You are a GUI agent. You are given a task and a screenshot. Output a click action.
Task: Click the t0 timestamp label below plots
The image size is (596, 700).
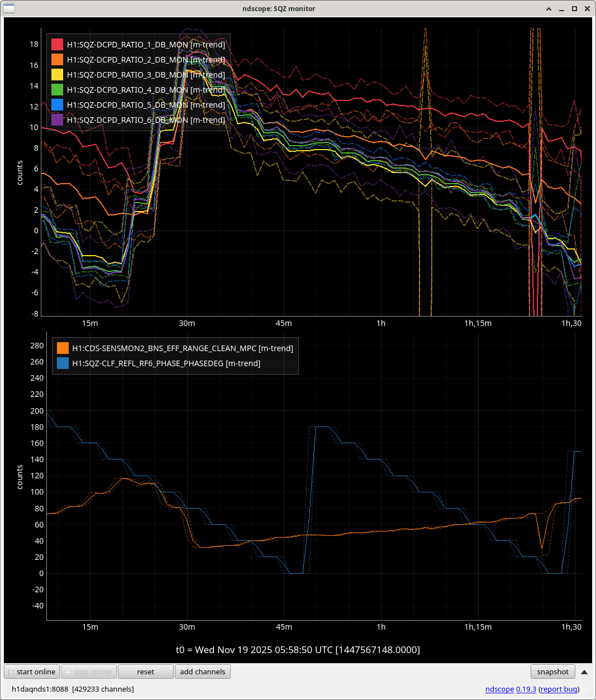pyautogui.click(x=298, y=650)
